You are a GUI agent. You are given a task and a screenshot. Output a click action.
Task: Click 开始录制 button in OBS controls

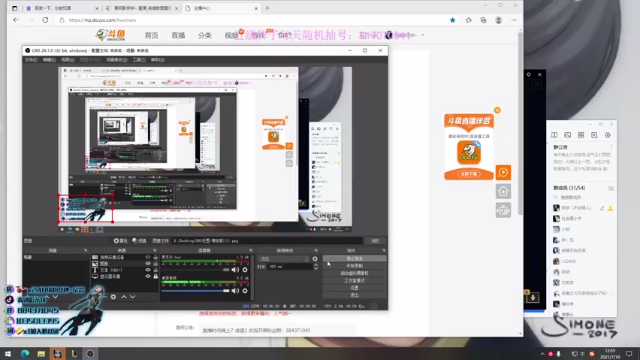coord(354,266)
